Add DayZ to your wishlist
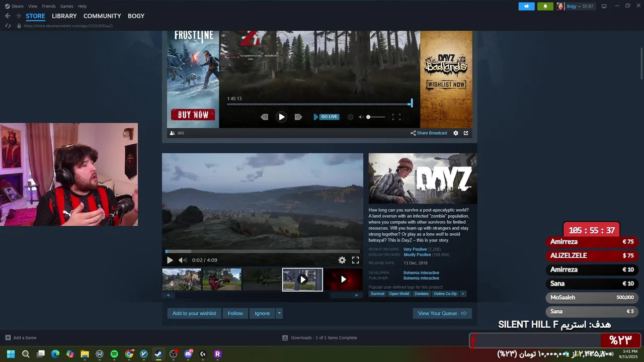This screenshot has width=644, height=362. pyautogui.click(x=194, y=313)
